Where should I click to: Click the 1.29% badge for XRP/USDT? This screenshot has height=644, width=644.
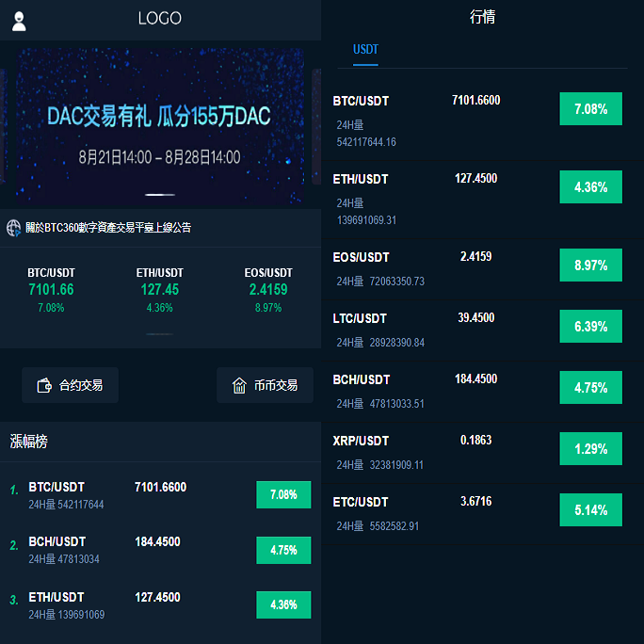point(590,449)
